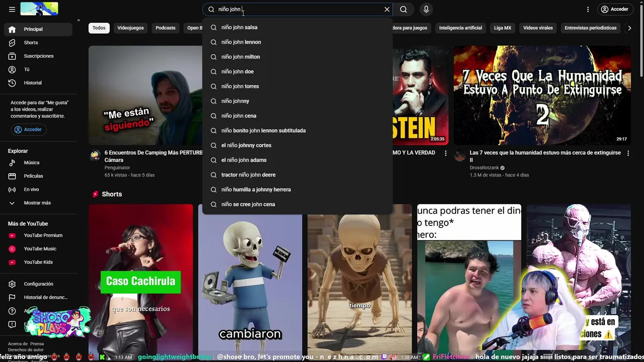The width and height of the screenshot is (644, 362).
Task: Open Prensa footer link
Action: (37, 344)
